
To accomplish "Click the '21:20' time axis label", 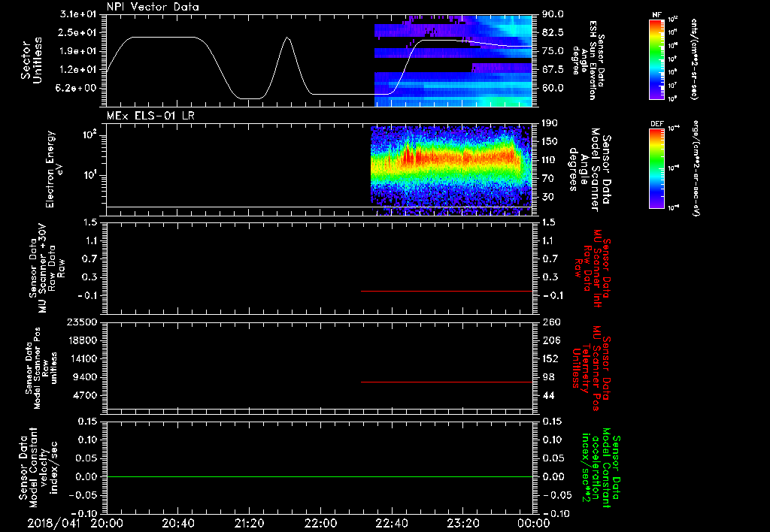I will [249, 523].
